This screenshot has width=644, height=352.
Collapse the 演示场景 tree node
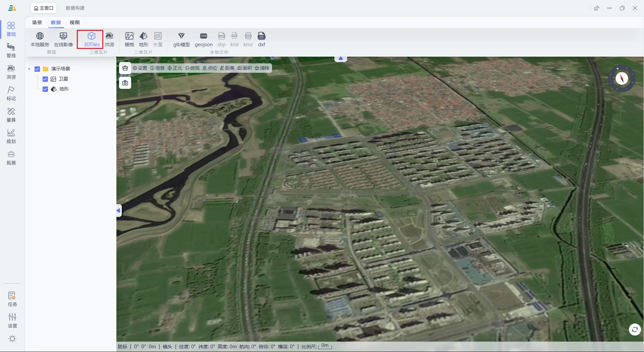[x=29, y=69]
